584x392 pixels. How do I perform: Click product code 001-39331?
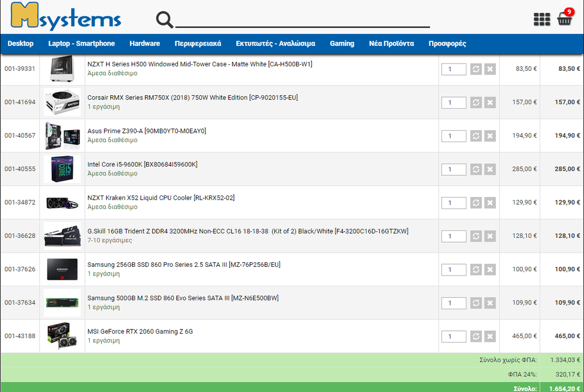[20, 69]
